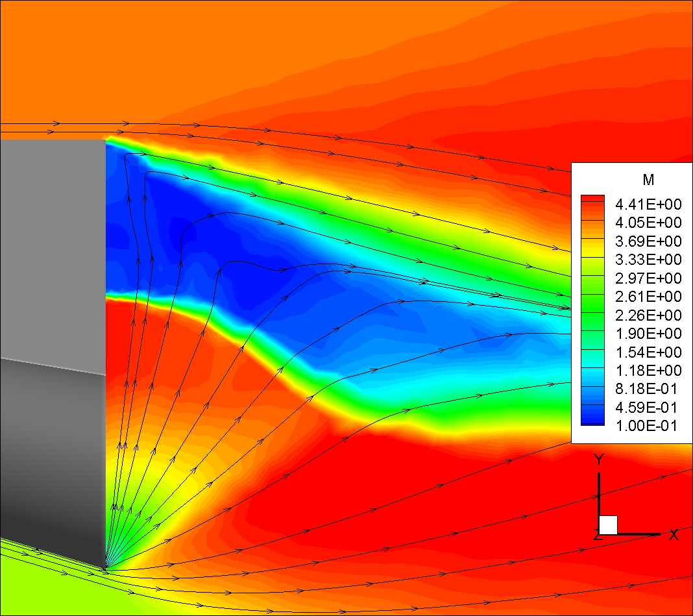The height and width of the screenshot is (616, 693).
Task: Click the Y axis label
Action: tap(599, 460)
